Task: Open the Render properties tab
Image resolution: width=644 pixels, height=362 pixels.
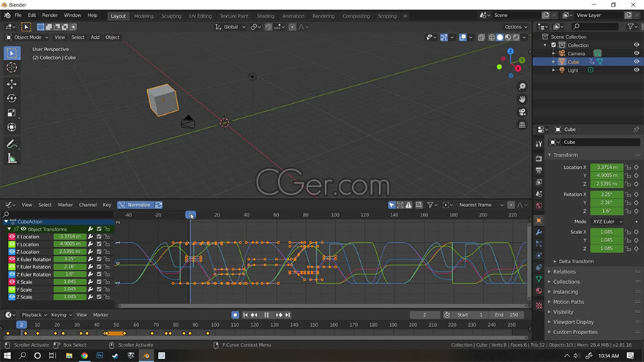Action: pyautogui.click(x=539, y=159)
